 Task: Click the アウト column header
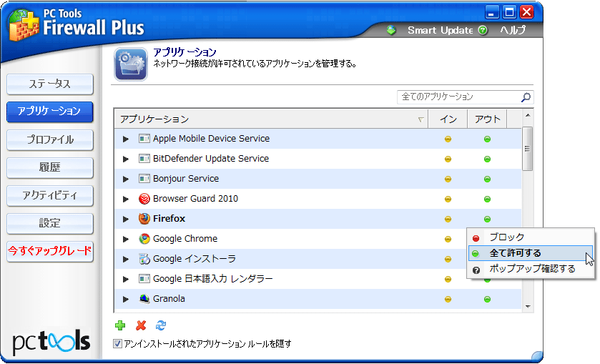pos(487,119)
